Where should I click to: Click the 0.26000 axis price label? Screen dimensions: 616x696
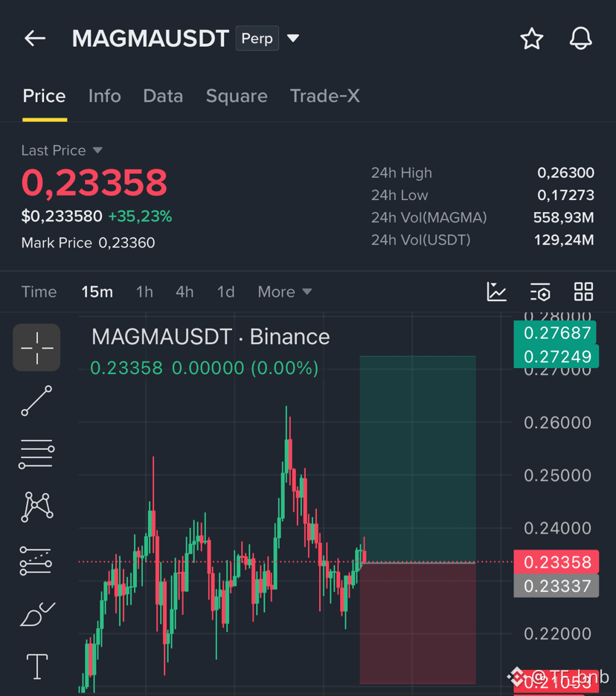point(557,422)
